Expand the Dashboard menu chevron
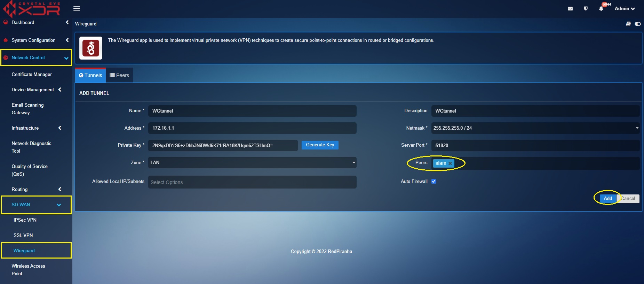The height and width of the screenshot is (284, 644). coord(67,22)
